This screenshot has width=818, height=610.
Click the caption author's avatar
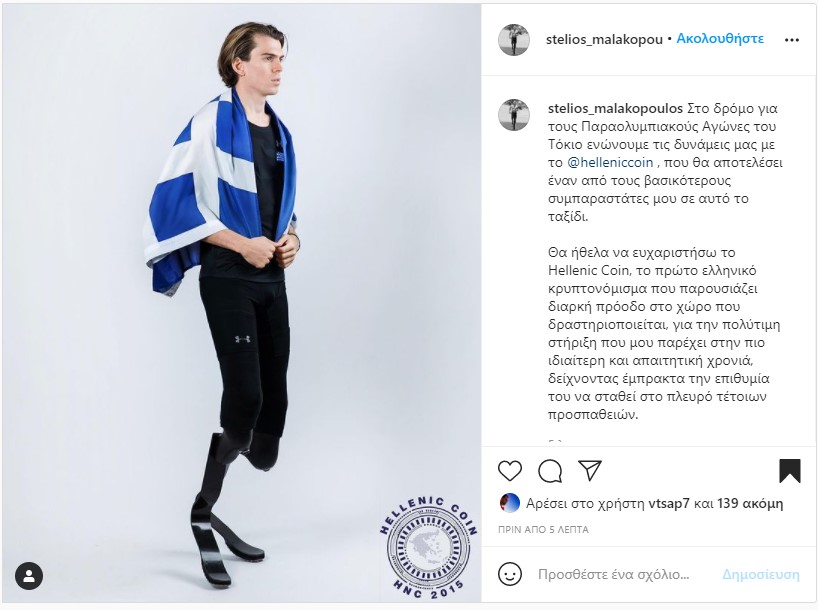click(x=514, y=114)
